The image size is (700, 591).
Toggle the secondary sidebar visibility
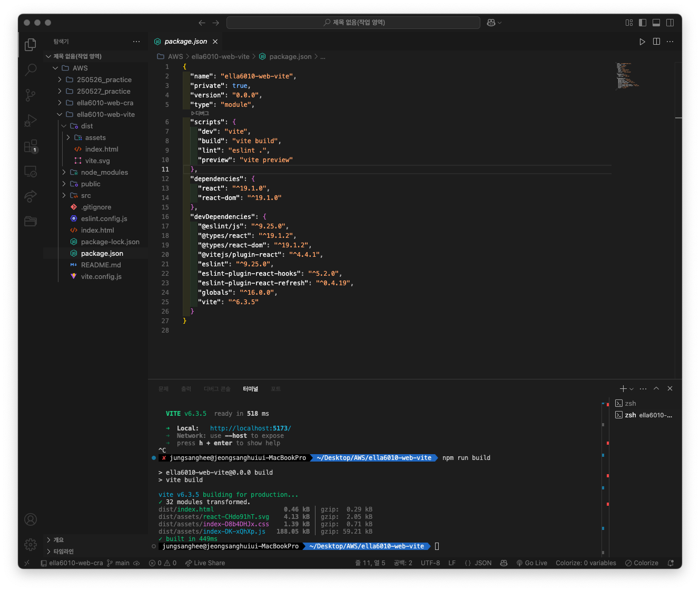670,23
